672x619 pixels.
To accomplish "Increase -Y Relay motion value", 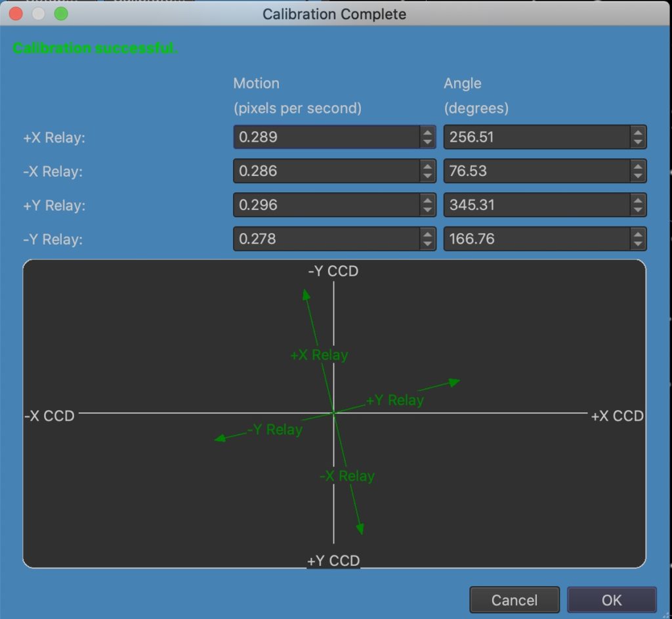I will point(427,234).
